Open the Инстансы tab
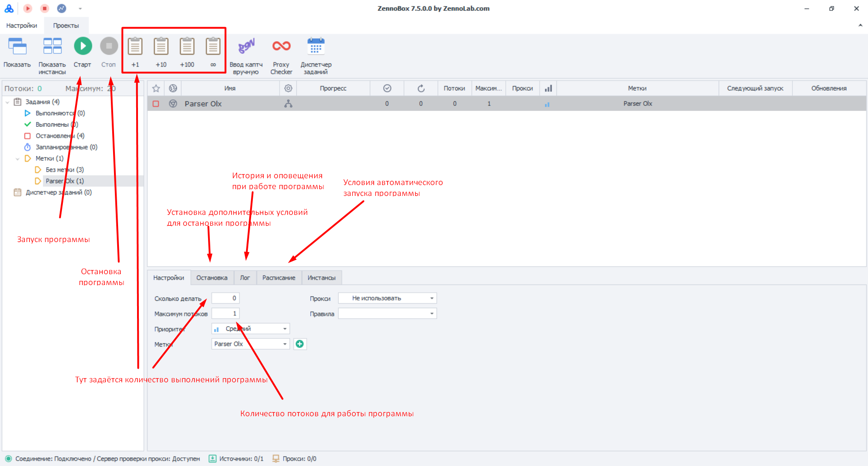The width and height of the screenshot is (868, 466). pyautogui.click(x=322, y=278)
